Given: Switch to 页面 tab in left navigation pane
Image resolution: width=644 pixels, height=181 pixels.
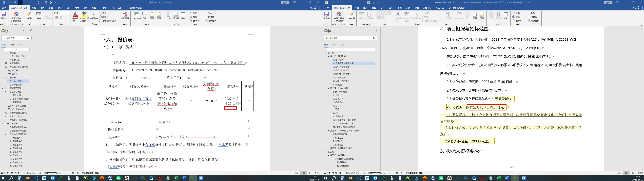Looking at the screenshot, I should tap(12, 45).
